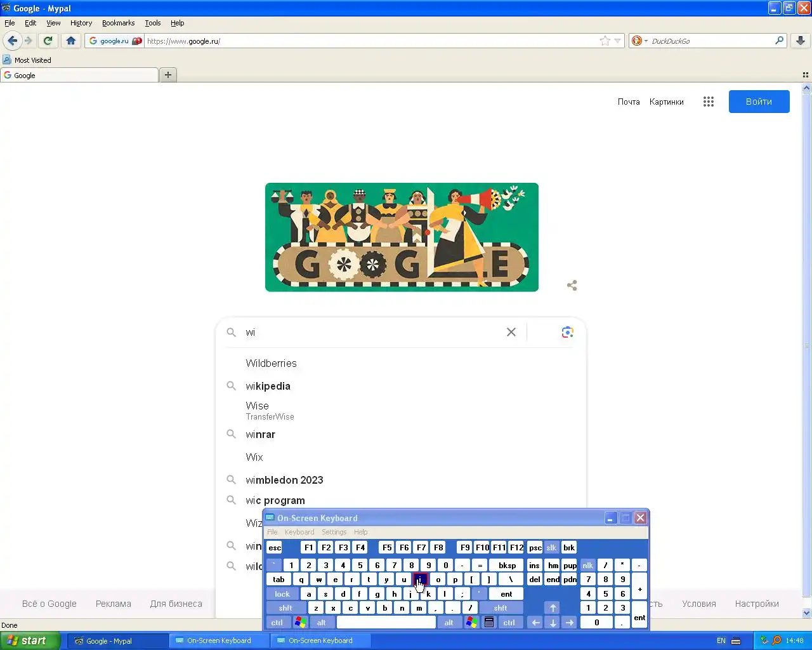Choose the Wildberries suggestion
Screen dimensions: 812x650
[401, 363]
